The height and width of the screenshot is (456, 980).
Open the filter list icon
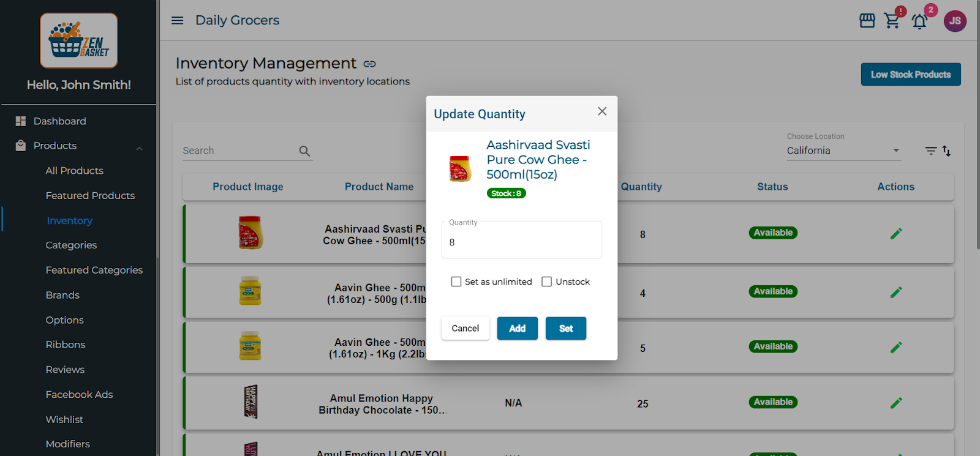coord(930,151)
